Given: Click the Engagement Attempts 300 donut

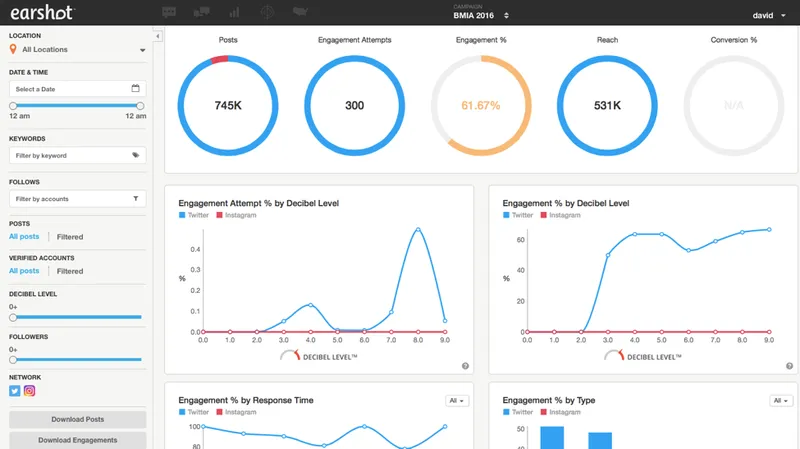Looking at the screenshot, I should pyautogui.click(x=355, y=106).
